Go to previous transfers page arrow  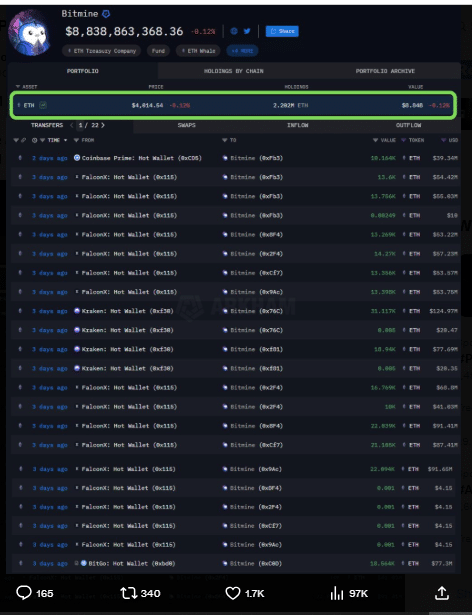(x=71, y=125)
